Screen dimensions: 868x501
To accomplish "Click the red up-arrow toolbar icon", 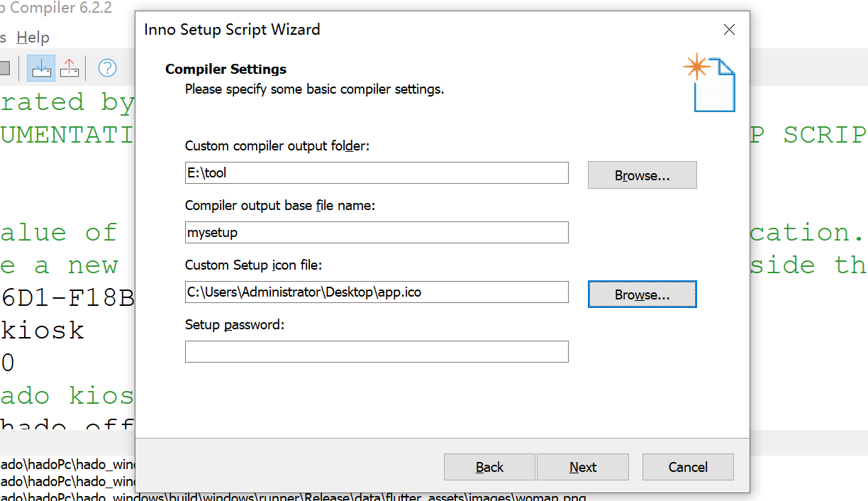I will [69, 67].
